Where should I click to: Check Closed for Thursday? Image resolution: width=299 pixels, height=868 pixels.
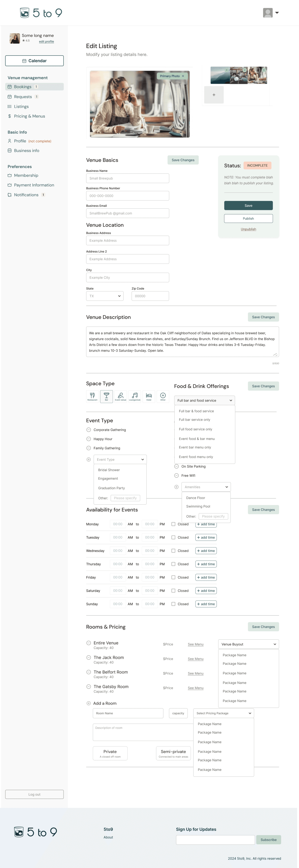[173, 564]
